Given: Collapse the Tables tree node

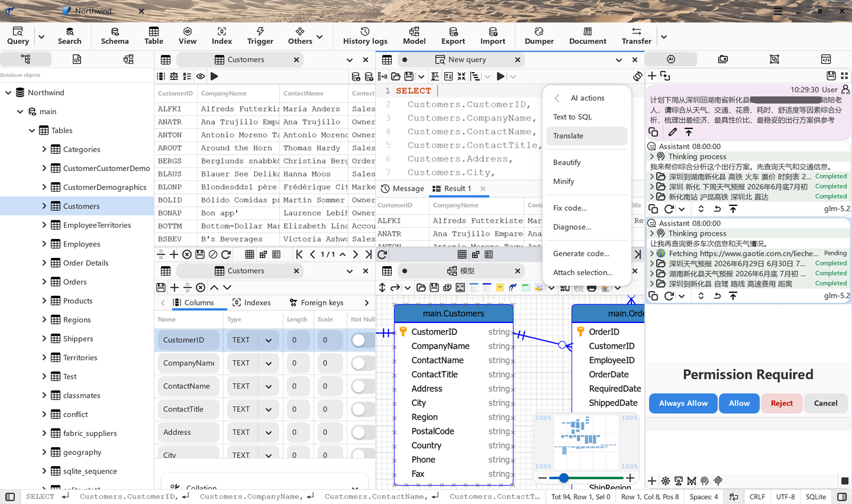Looking at the screenshot, I should coord(32,130).
